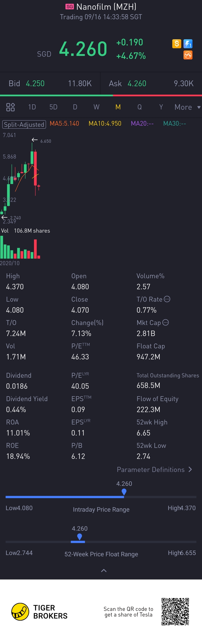Select the D daily chart tab

(75, 107)
